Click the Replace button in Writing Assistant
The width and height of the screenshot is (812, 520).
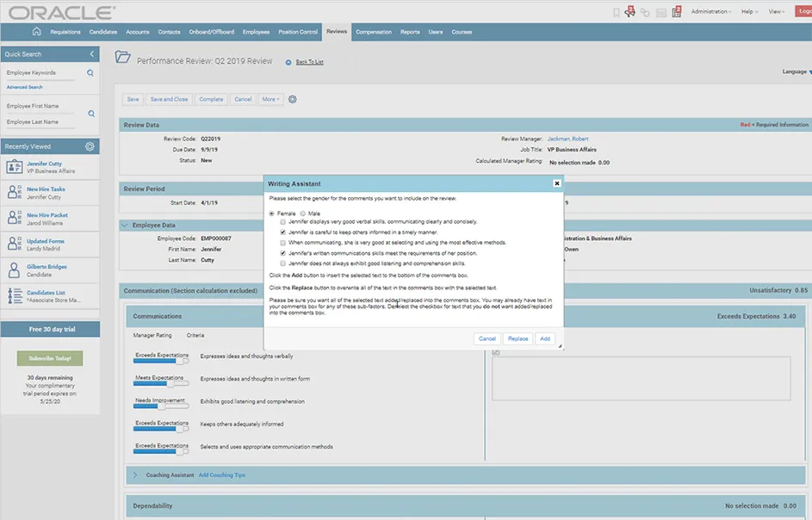click(x=517, y=338)
